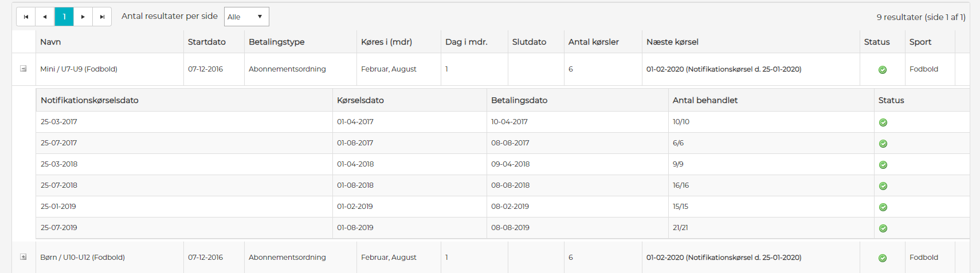Expand the Børn / U10-U12 (Fodbold) row

point(23,257)
